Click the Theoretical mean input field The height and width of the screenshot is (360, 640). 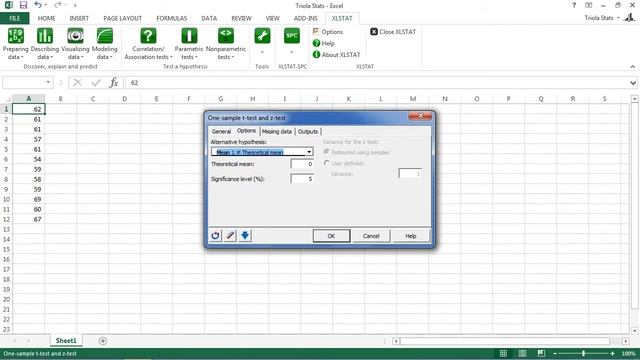tap(302, 164)
